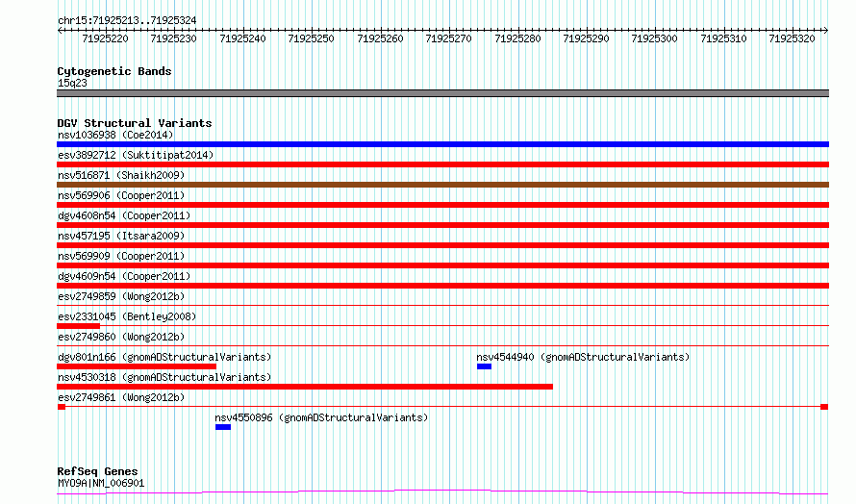The image size is (856, 504).
Task: Open variant dgv4609n54 (Cooper2011) label
Action: (124, 276)
